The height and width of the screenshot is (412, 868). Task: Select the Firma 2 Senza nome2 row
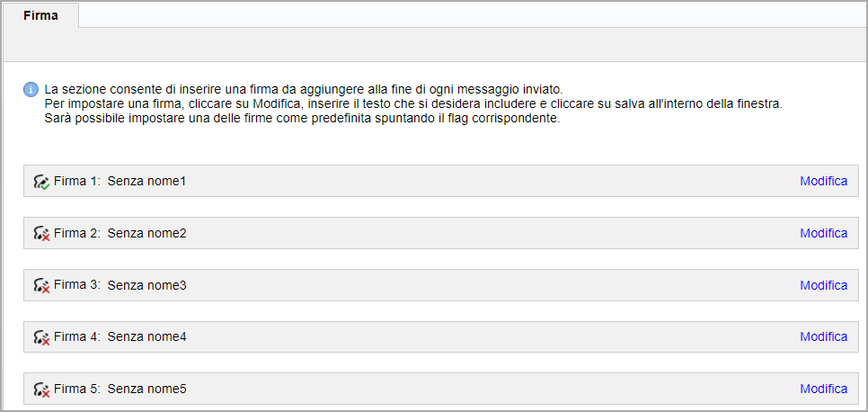tap(441, 233)
